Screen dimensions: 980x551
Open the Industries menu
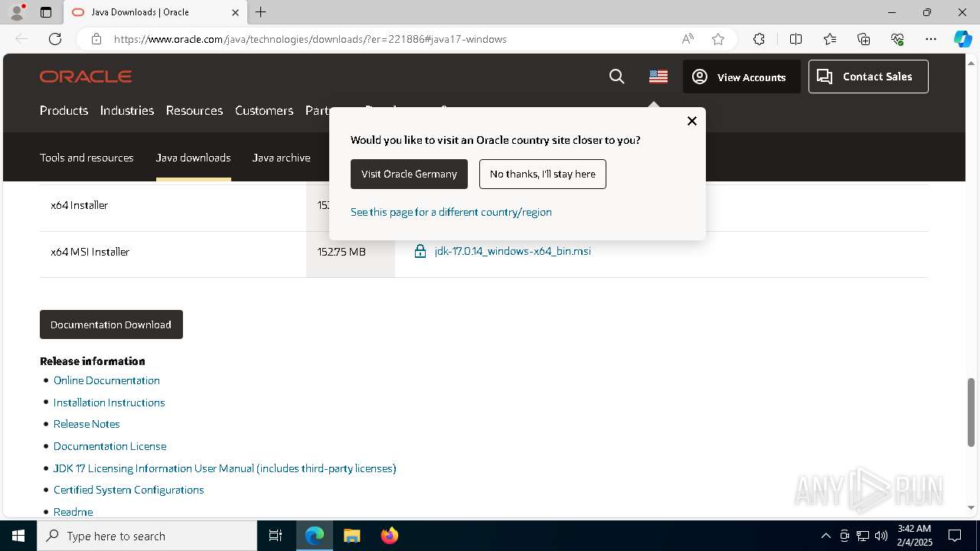(x=127, y=110)
